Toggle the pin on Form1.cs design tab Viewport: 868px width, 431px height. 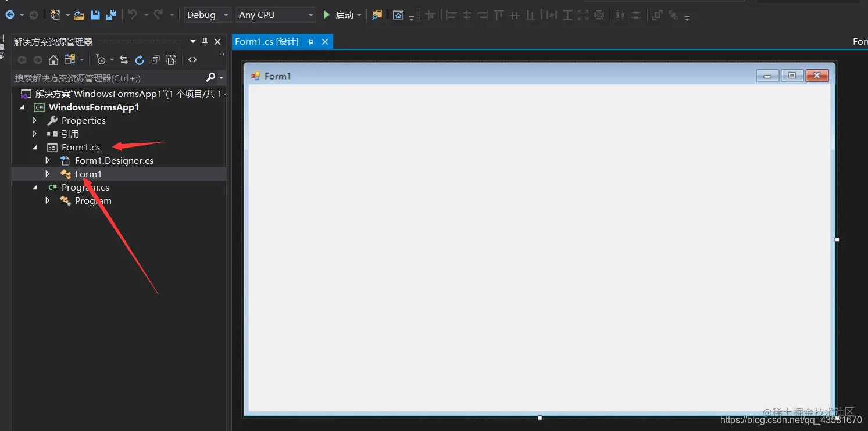pyautogui.click(x=310, y=42)
